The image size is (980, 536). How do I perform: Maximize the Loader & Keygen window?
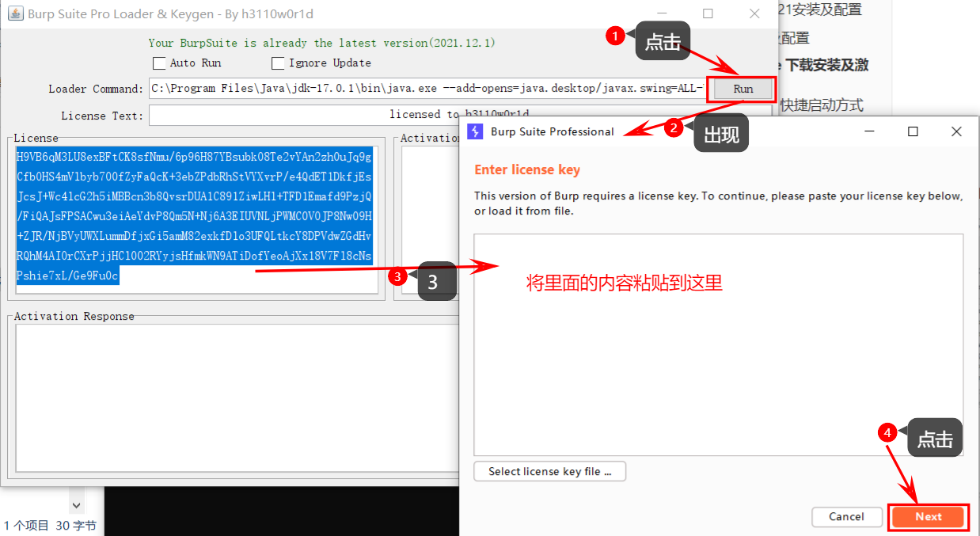tap(708, 13)
